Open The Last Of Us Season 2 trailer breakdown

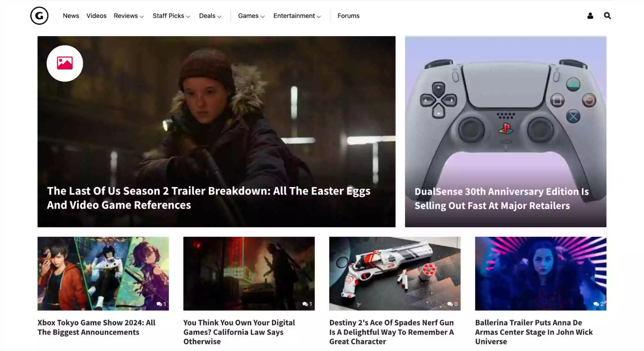208,198
